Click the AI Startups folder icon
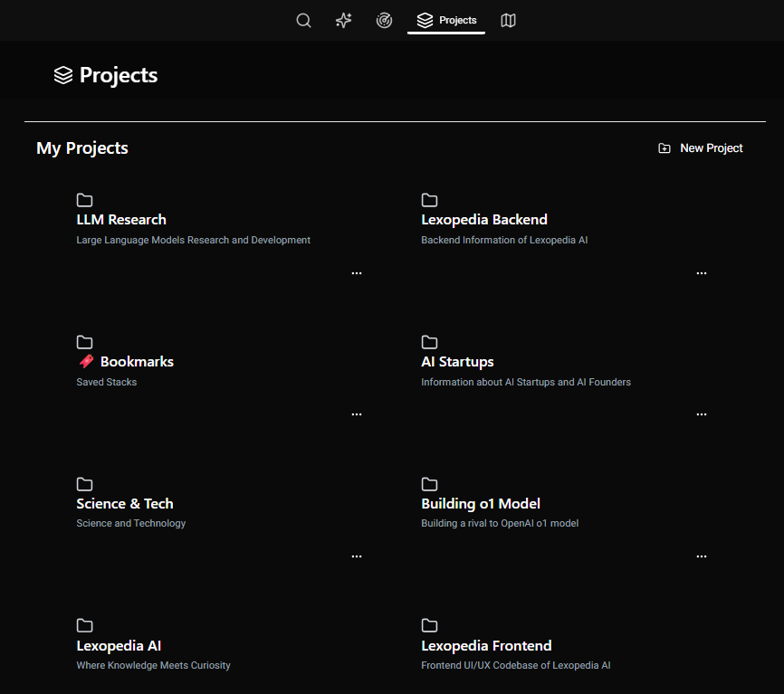This screenshot has width=784, height=694. tap(429, 342)
